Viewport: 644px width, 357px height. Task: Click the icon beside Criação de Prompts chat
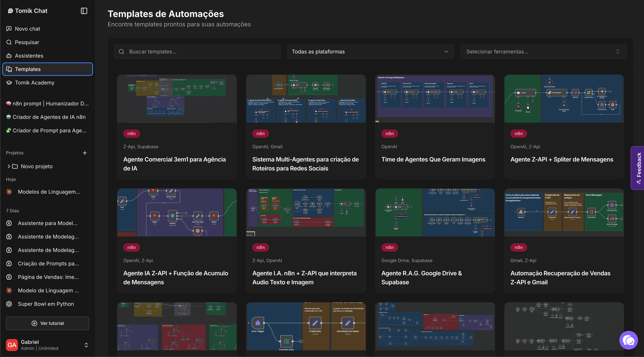click(9, 264)
